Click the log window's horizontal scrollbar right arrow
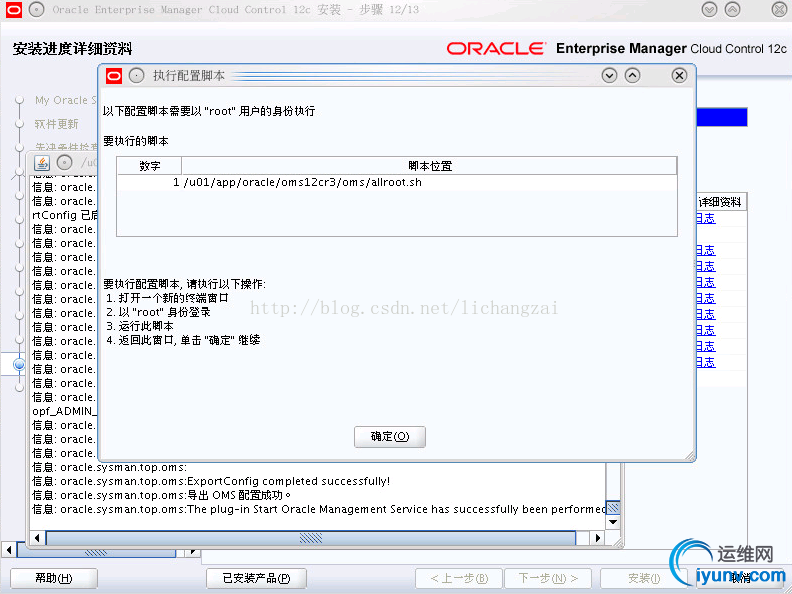792x594 pixels. pos(598,538)
